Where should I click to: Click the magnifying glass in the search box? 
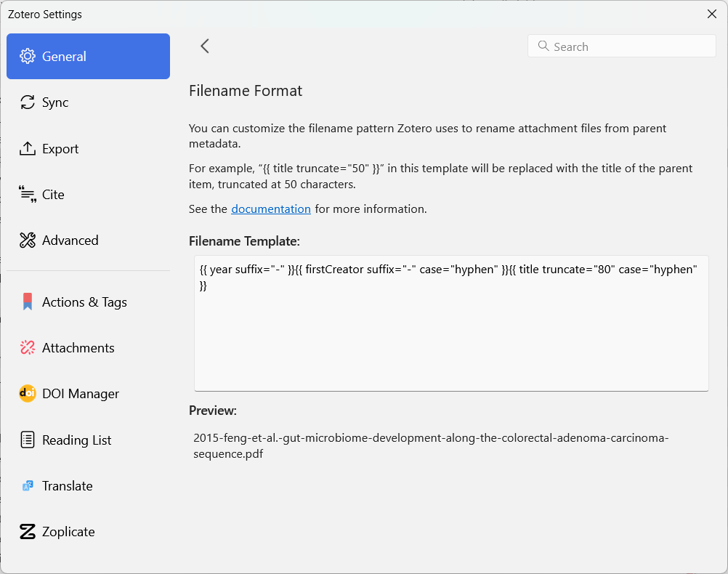[x=543, y=47]
